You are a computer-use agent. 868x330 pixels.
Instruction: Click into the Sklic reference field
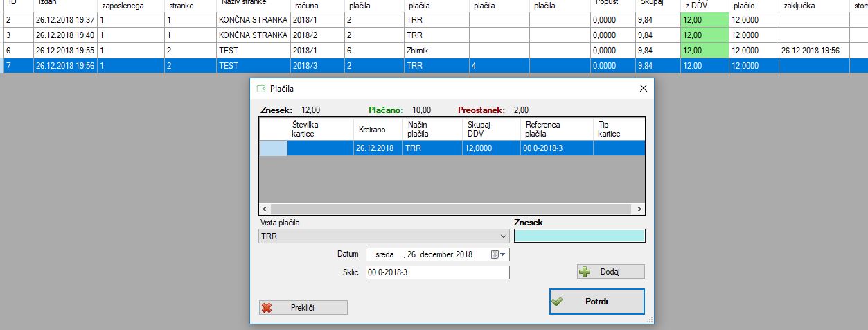coord(436,272)
